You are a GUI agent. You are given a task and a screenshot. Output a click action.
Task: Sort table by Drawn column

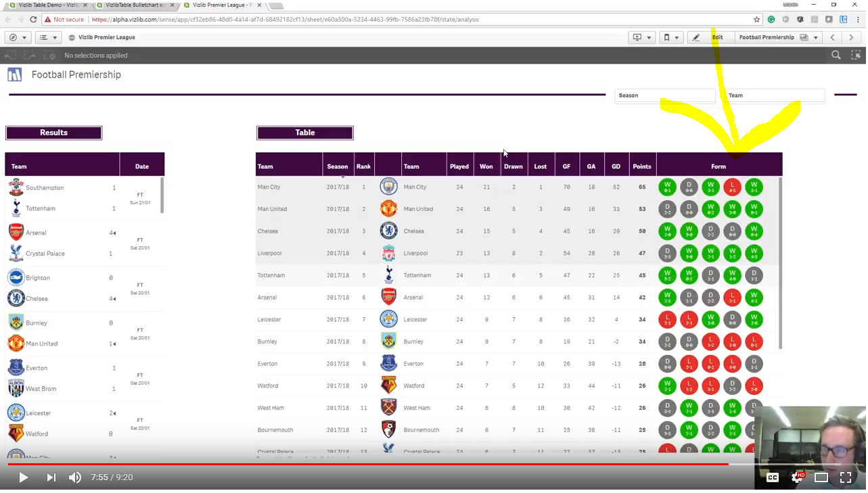pos(513,166)
